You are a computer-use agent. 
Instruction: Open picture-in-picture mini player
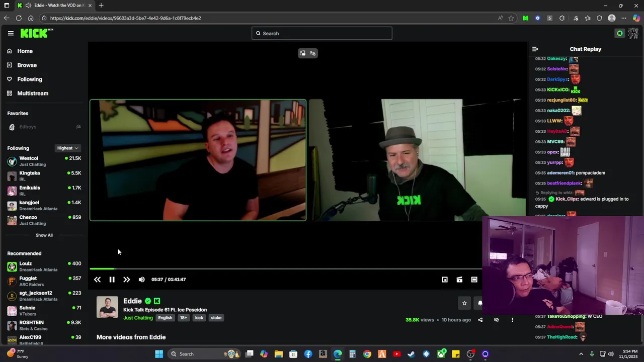click(445, 280)
